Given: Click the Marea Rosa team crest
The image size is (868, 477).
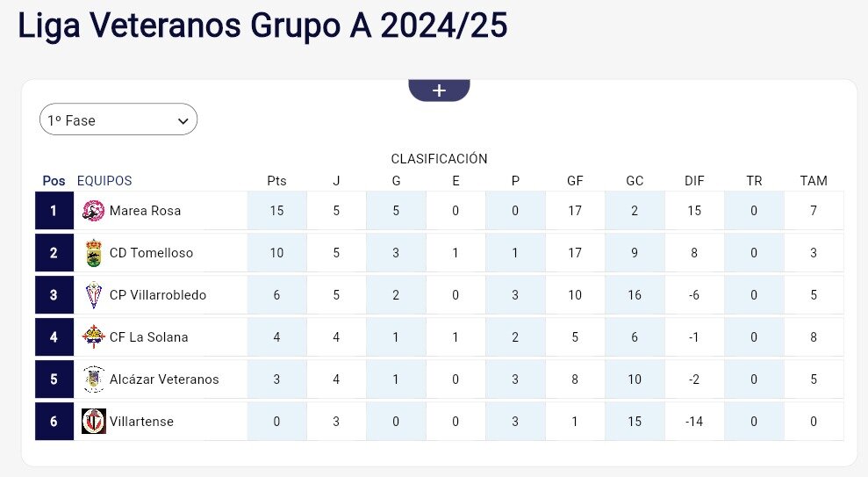Looking at the screenshot, I should 93,211.
